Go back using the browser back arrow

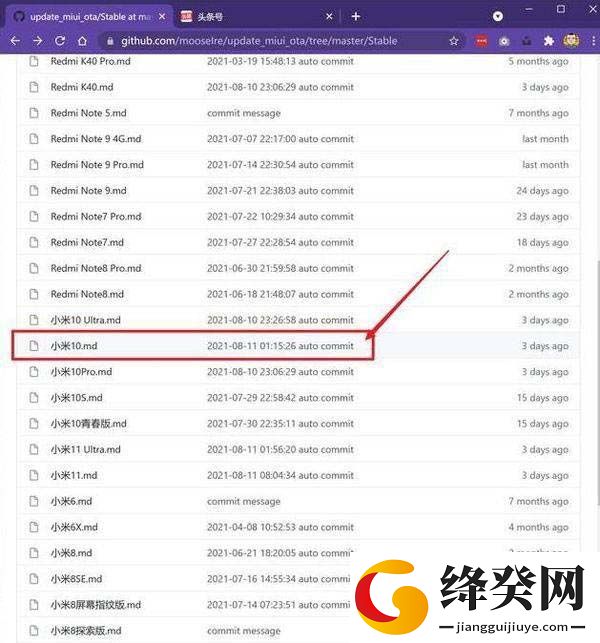pyautogui.click(x=15, y=41)
